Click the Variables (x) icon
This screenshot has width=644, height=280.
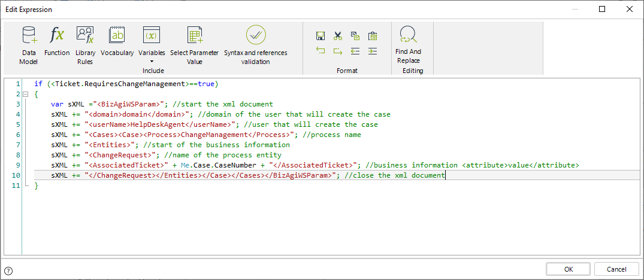tap(152, 36)
